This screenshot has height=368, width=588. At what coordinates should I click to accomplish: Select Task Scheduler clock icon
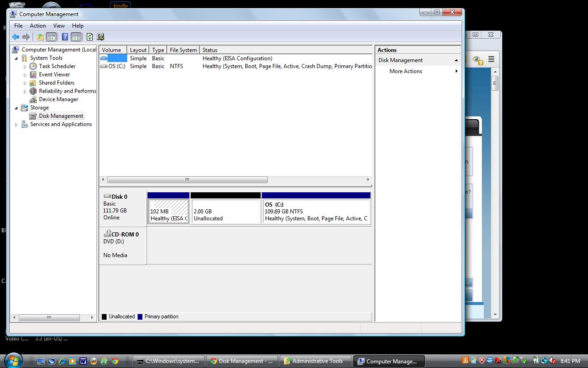coord(33,66)
